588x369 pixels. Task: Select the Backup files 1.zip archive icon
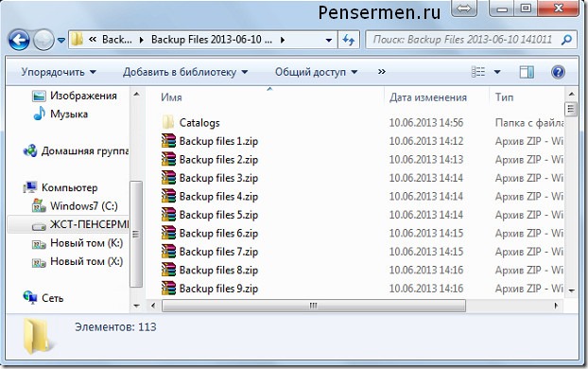coord(169,141)
